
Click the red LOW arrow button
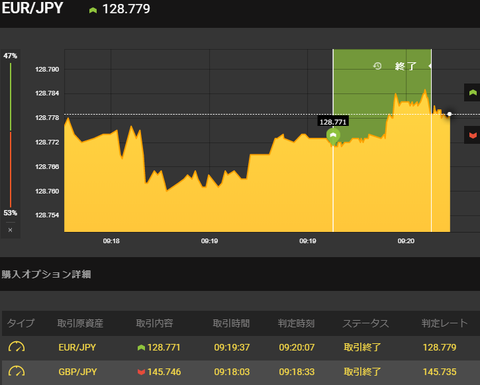pyautogui.click(x=472, y=135)
